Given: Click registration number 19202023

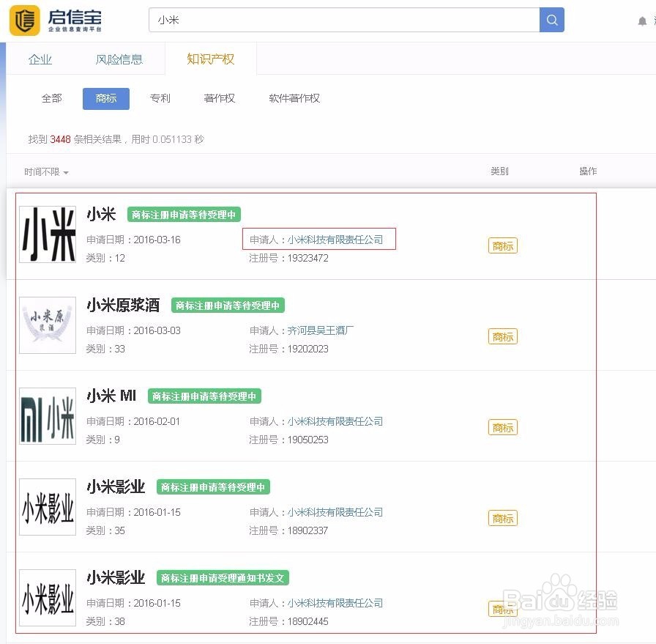Looking at the screenshot, I should 308,349.
